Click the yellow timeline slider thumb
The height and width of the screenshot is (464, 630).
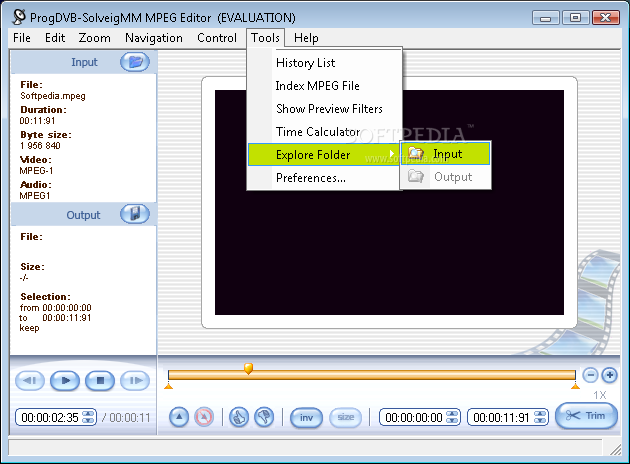pyautogui.click(x=248, y=368)
